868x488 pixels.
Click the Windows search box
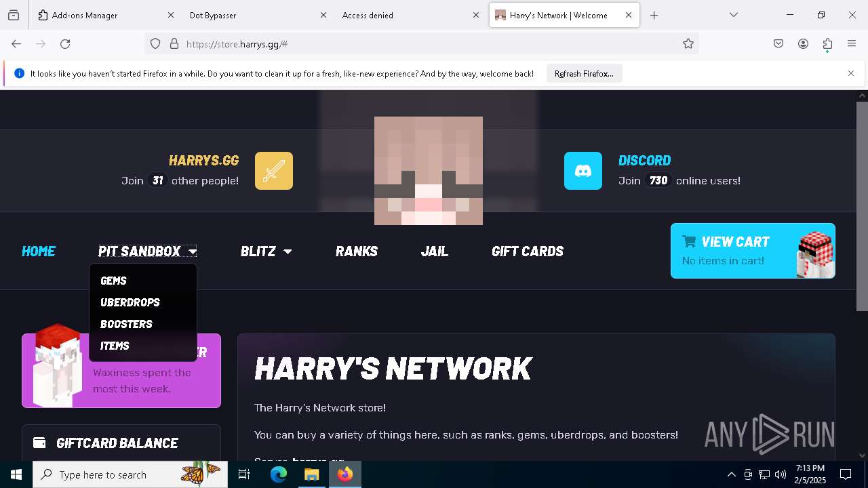click(x=130, y=474)
